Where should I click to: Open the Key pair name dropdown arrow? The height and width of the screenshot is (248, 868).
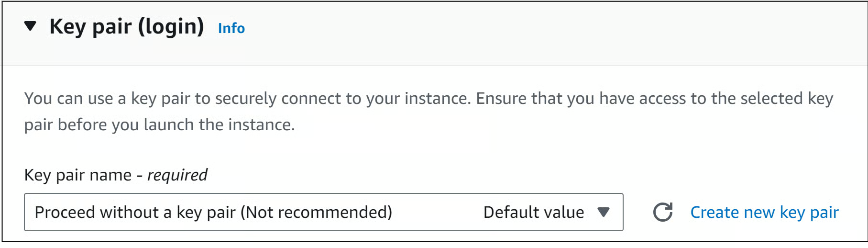click(604, 212)
